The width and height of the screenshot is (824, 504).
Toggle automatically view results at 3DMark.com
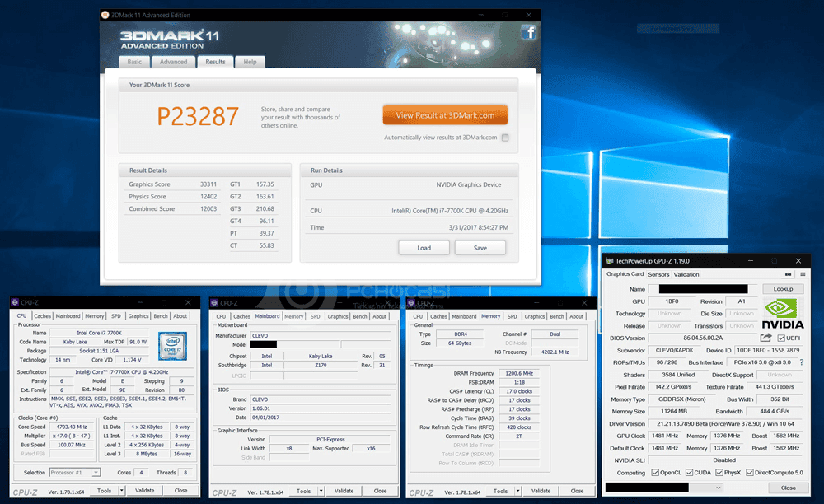pos(505,138)
